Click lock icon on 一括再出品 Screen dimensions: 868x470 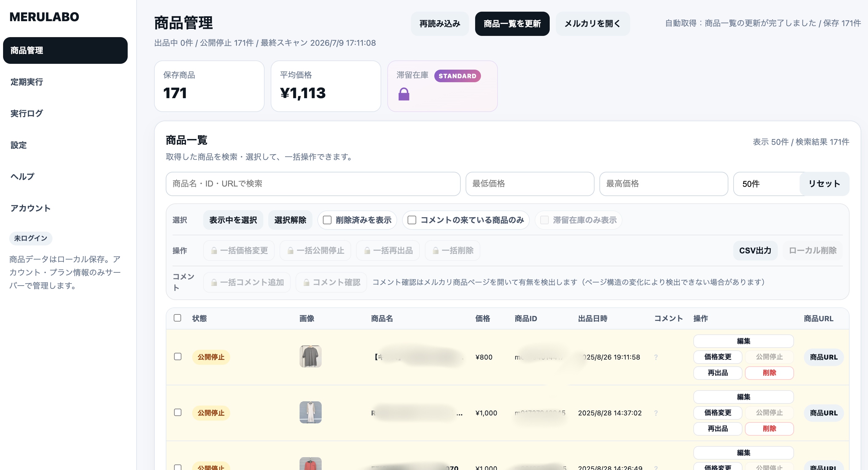367,250
